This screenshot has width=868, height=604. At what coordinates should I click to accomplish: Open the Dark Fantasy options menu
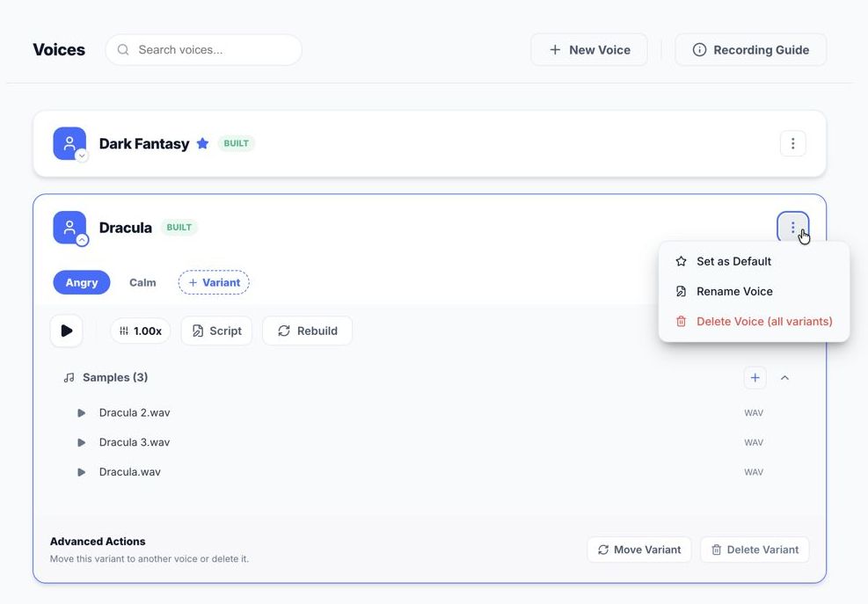[x=792, y=142]
